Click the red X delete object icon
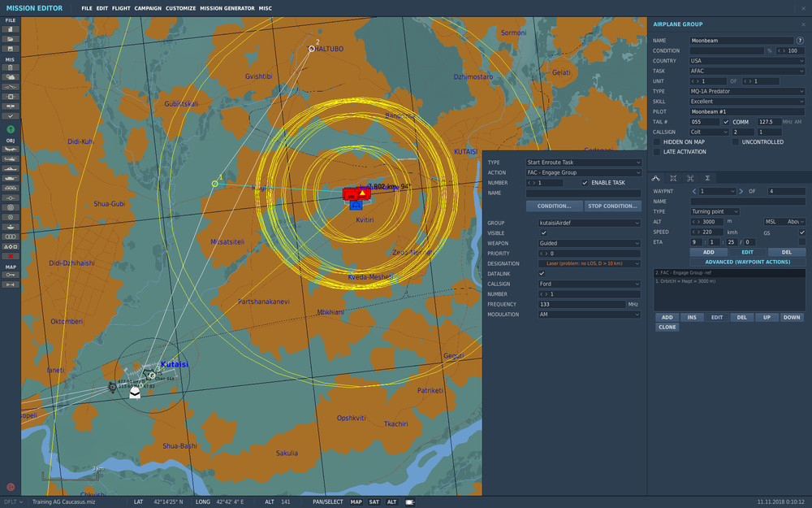Image resolution: width=812 pixels, height=508 pixels. coord(11,256)
